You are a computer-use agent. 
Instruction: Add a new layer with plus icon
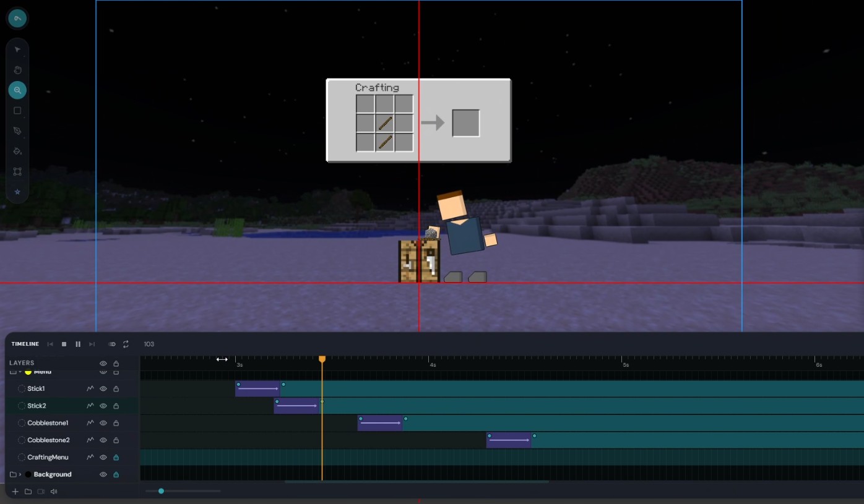(15, 492)
